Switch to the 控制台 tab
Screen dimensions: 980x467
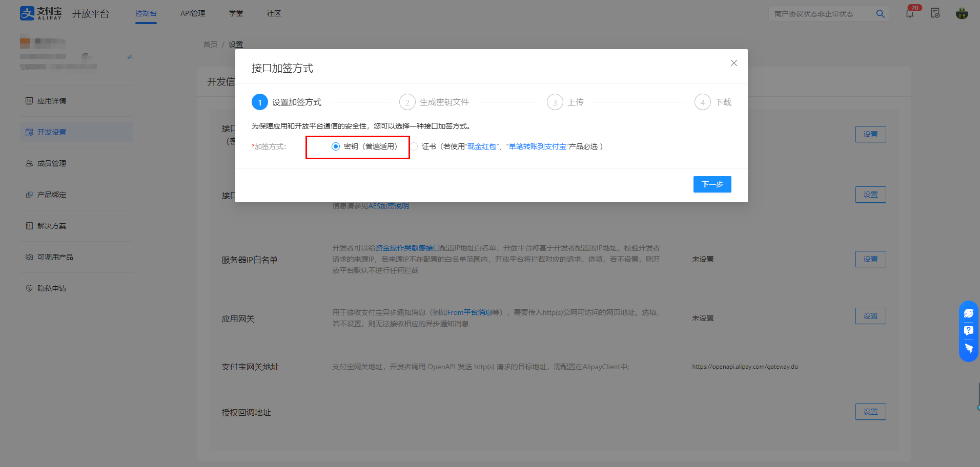click(146, 14)
